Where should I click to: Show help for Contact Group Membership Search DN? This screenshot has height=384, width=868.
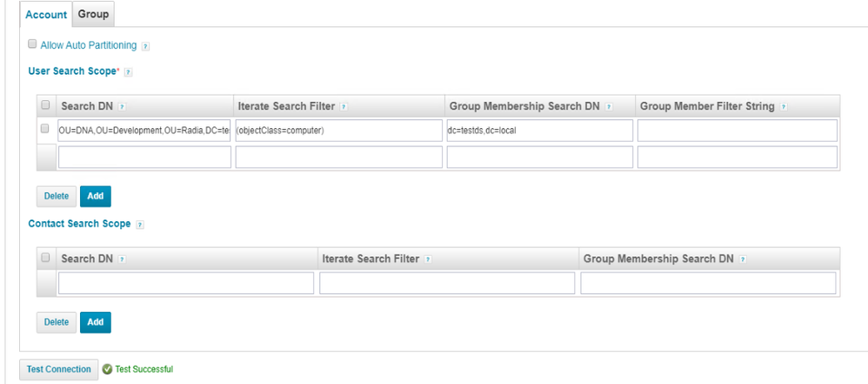tap(744, 259)
